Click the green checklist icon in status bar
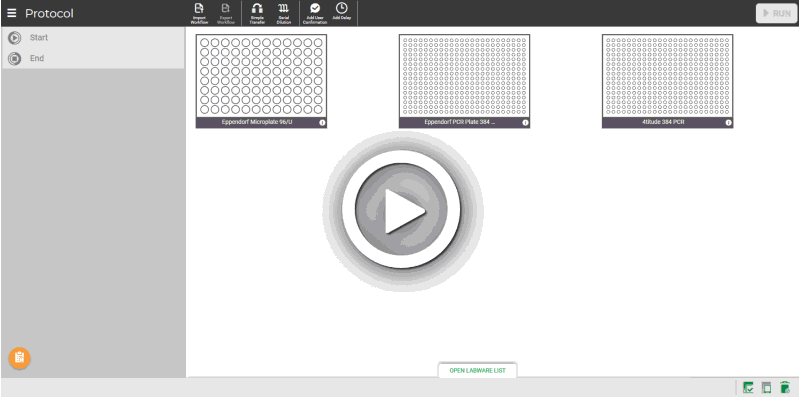800x397 pixels. coord(748,387)
